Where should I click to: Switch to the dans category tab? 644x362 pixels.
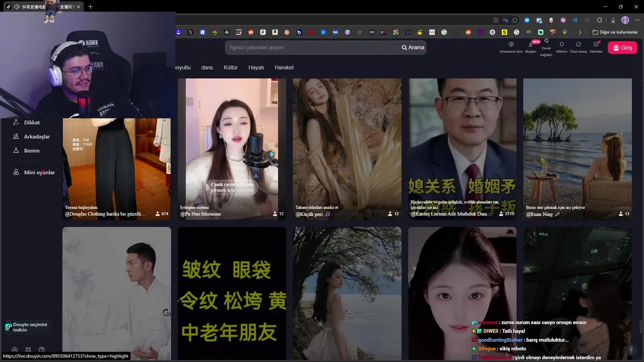tap(207, 67)
